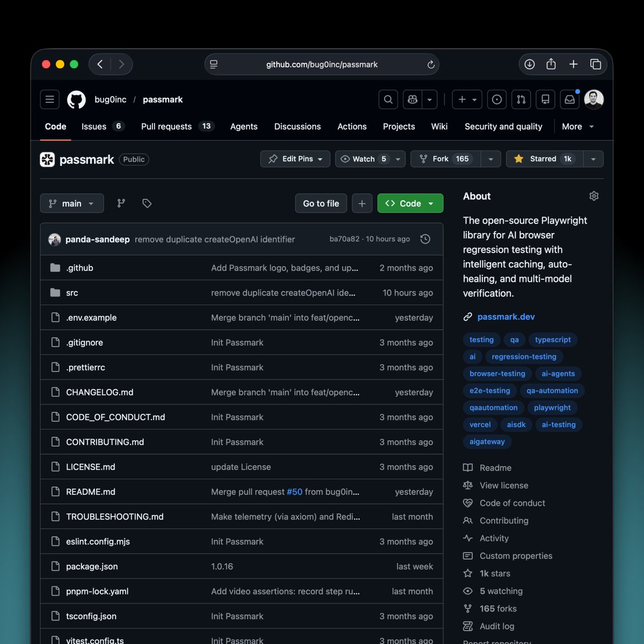
Task: Open the GitHub home logo
Action: (x=76, y=99)
